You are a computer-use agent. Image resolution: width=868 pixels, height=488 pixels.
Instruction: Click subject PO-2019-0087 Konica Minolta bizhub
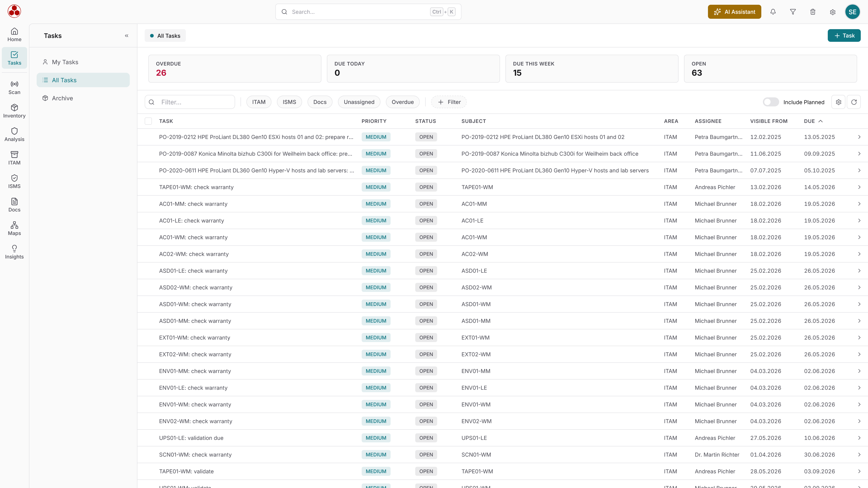(x=550, y=154)
